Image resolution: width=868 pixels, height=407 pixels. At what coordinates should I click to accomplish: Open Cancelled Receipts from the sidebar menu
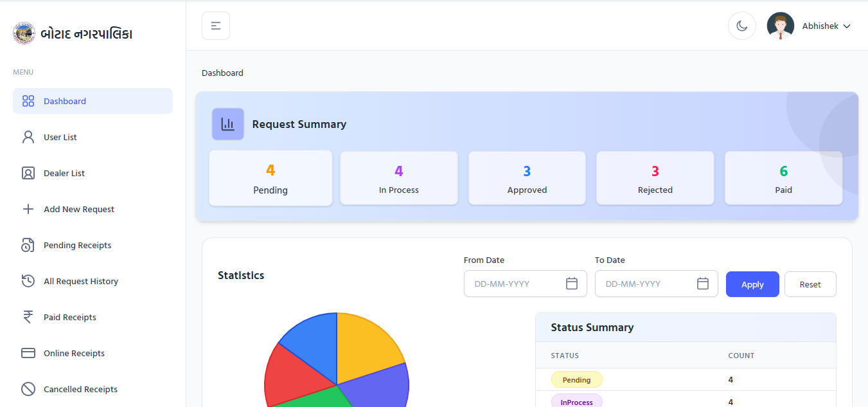tap(80, 389)
